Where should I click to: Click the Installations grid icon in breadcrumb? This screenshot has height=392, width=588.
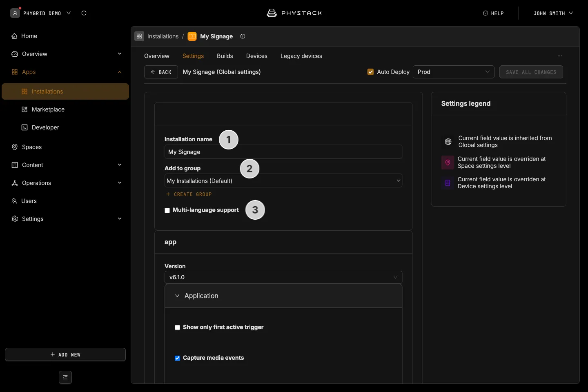139,36
